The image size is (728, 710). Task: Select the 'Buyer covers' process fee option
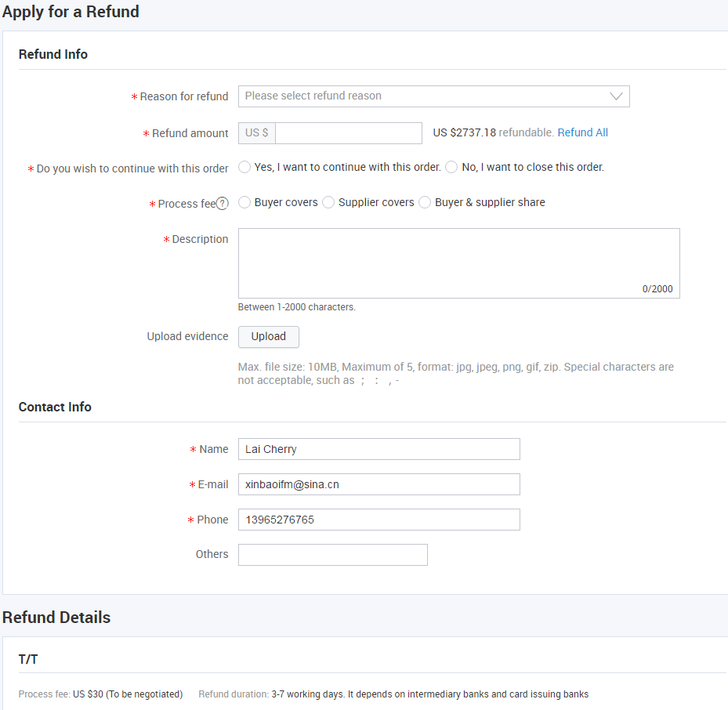point(245,202)
